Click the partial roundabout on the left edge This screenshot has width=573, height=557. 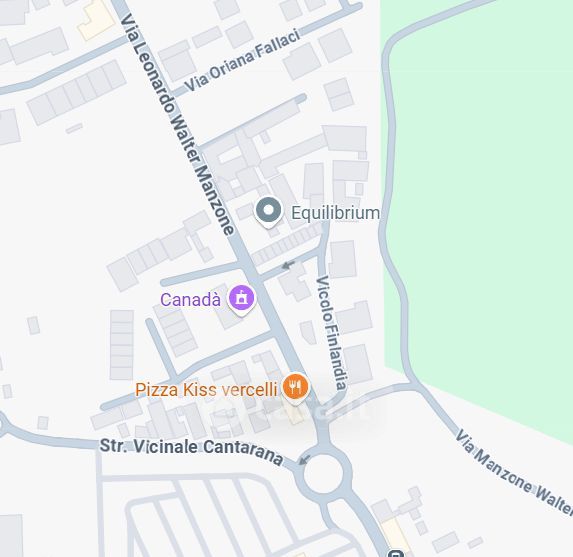click(2, 425)
